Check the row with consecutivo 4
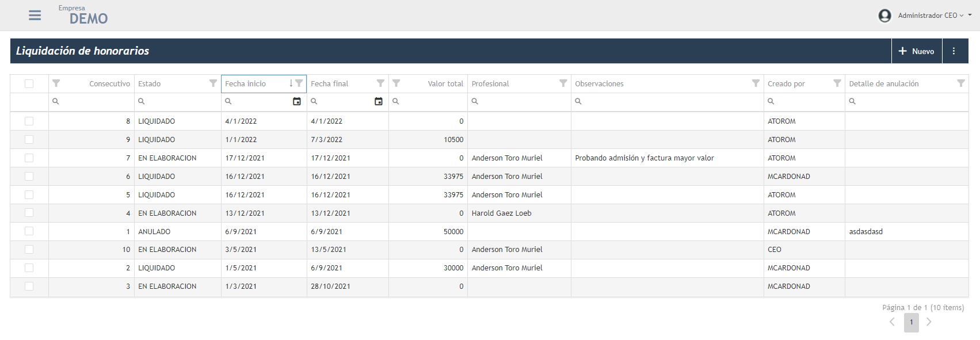Viewport: 980px width, 340px height. click(29, 213)
